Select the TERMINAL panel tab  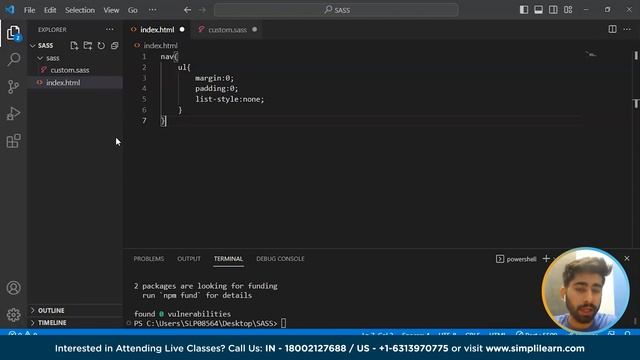point(228,259)
